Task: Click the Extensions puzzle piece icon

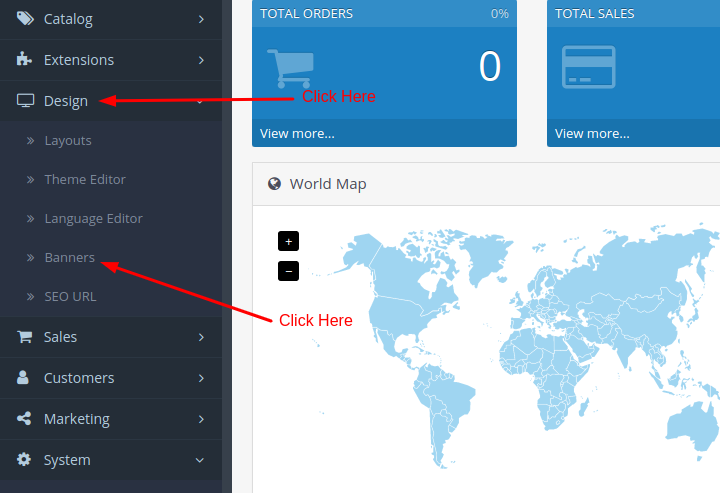Action: (24, 59)
